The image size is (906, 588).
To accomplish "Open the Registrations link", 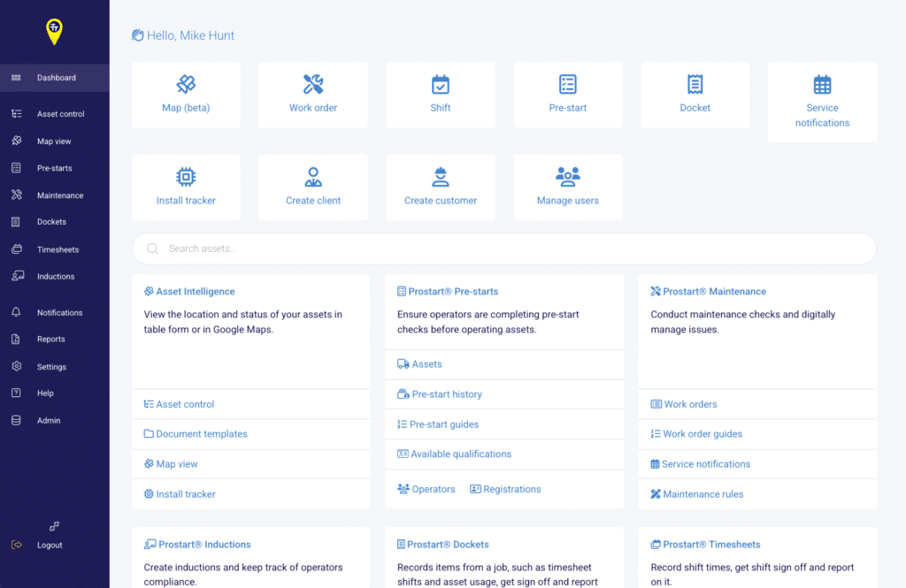I will point(505,489).
